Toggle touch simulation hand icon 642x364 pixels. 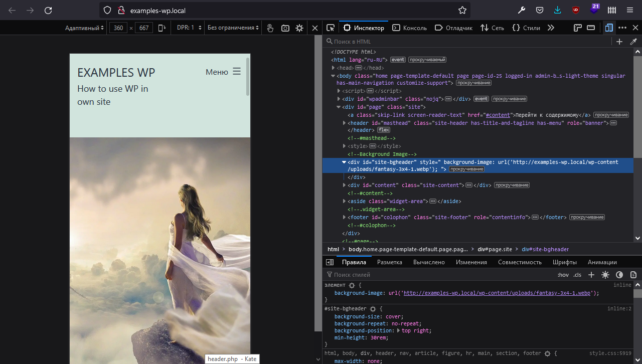pos(270,28)
